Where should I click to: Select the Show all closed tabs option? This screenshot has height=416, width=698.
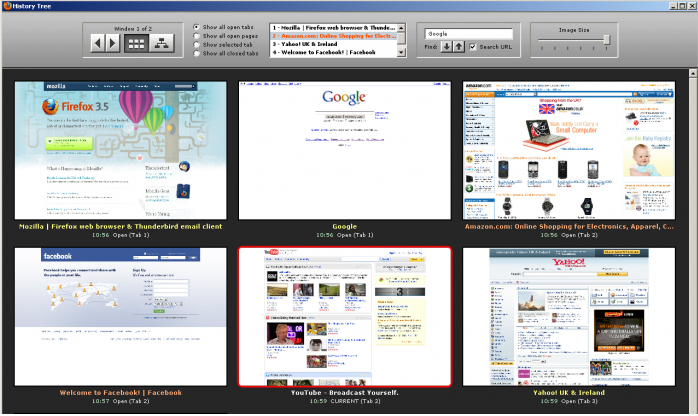coord(197,53)
